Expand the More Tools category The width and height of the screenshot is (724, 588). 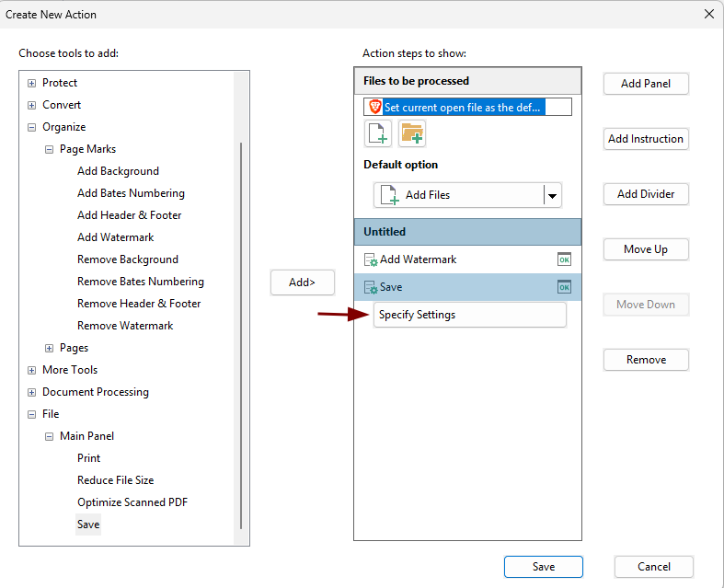pos(31,371)
